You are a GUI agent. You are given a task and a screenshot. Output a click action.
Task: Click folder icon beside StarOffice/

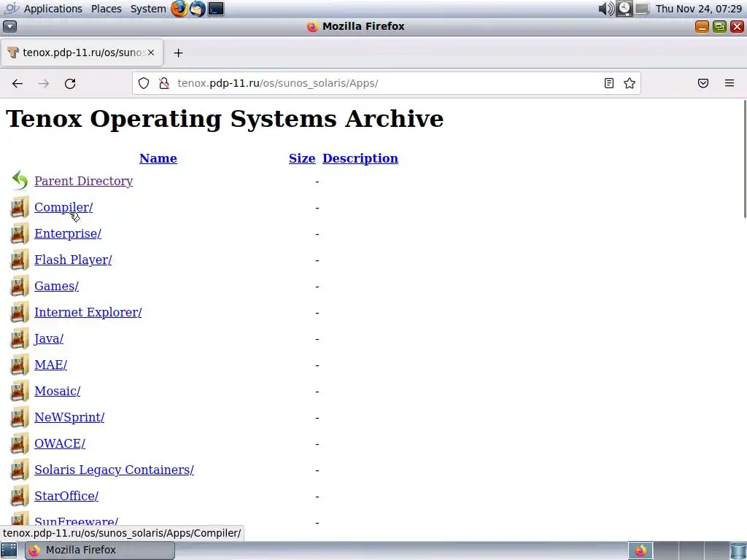(20, 496)
